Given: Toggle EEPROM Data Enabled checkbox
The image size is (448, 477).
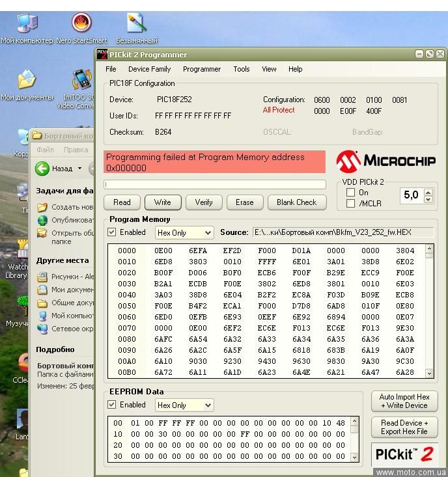Looking at the screenshot, I should [x=112, y=405].
